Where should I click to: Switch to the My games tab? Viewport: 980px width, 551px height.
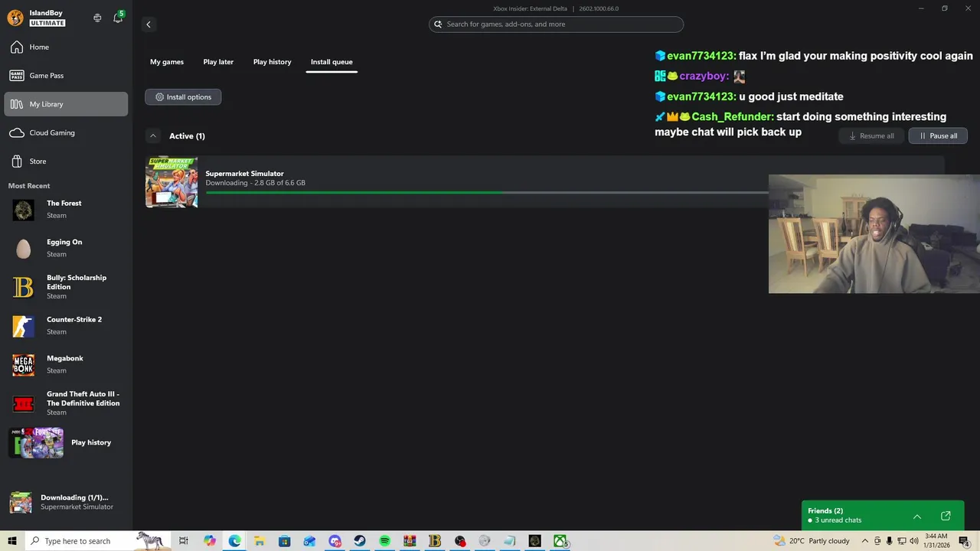coord(167,62)
